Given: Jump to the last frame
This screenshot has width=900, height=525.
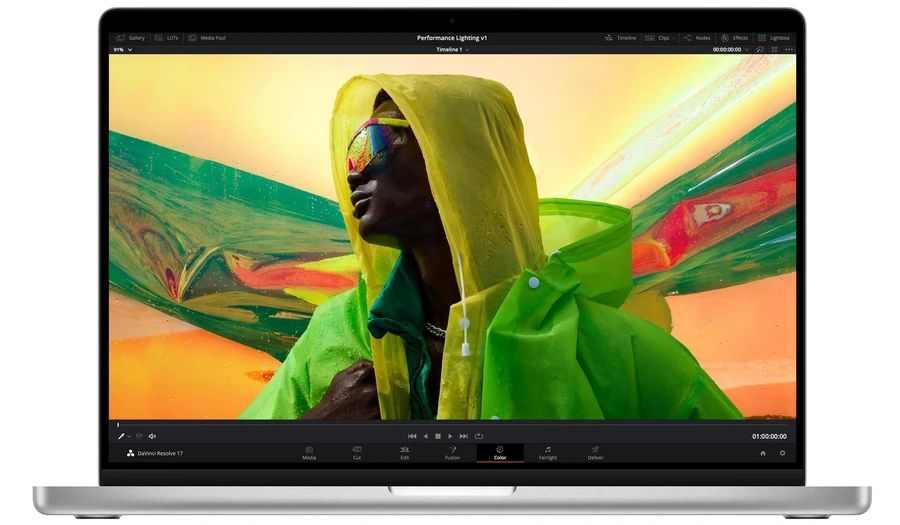Looking at the screenshot, I should point(464,437).
